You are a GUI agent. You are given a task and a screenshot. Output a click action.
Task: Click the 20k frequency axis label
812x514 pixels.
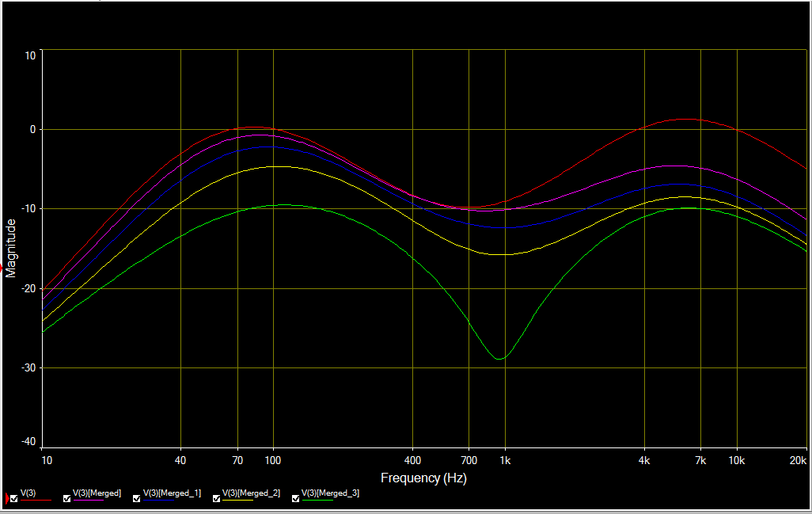coord(798,460)
